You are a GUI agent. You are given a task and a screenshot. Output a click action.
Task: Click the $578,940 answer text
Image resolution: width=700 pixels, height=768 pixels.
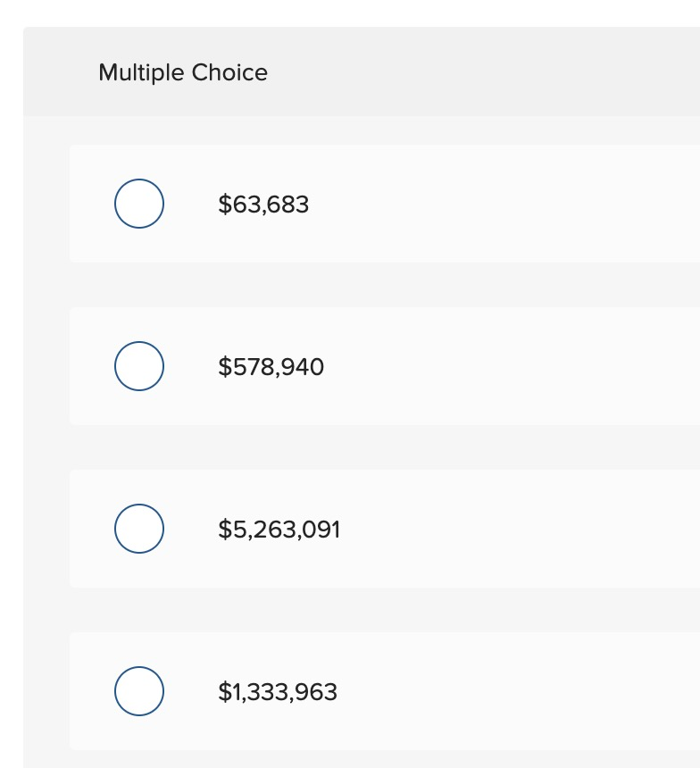pos(271,367)
